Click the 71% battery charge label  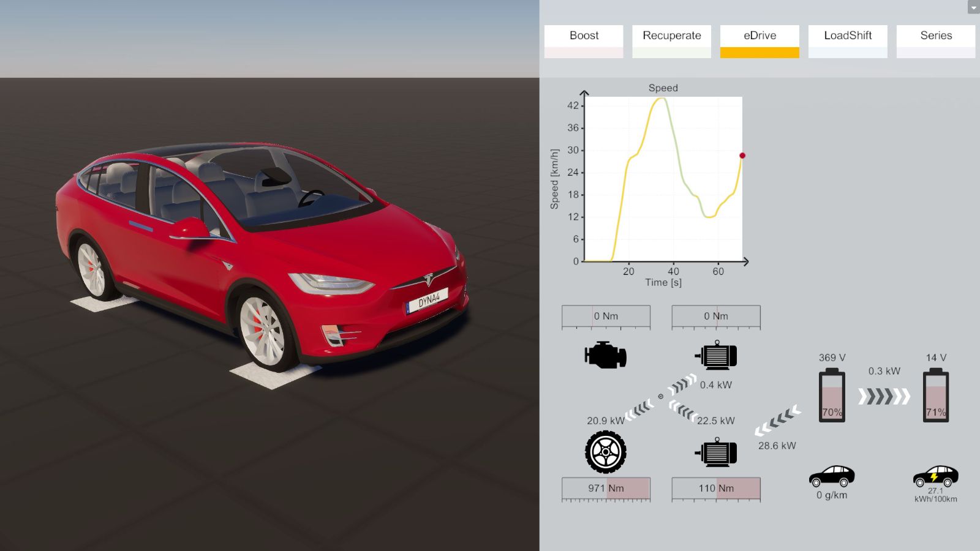[x=936, y=412]
